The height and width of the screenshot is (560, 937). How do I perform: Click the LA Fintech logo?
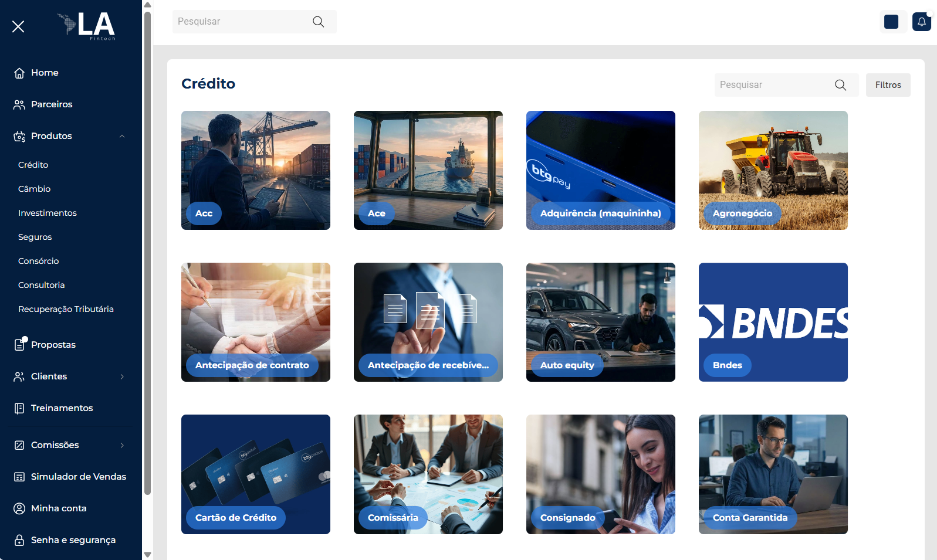click(x=86, y=26)
